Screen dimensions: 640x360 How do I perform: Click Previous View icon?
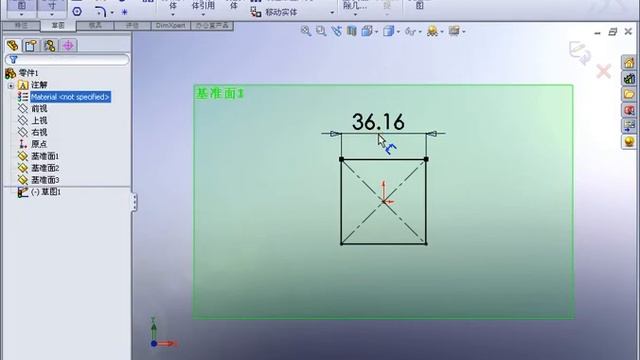click(x=336, y=31)
